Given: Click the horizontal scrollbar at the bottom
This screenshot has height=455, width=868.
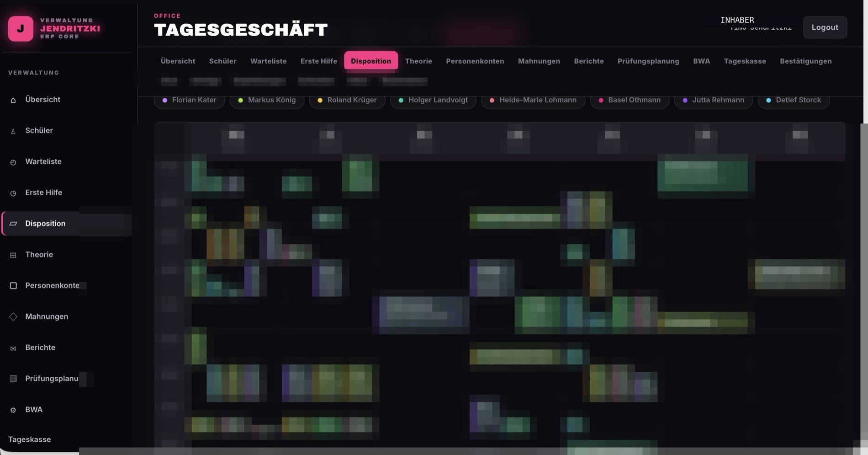Looking at the screenshot, I should 466,451.
